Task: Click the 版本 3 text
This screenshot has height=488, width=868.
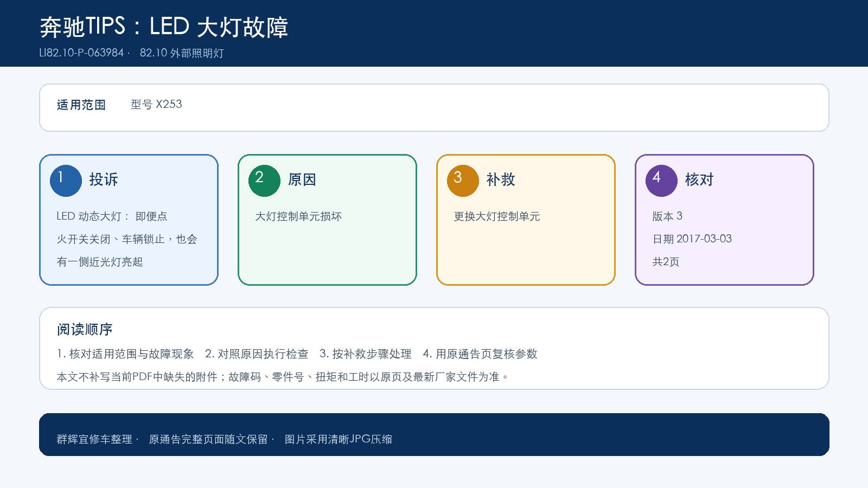Action: click(x=667, y=216)
